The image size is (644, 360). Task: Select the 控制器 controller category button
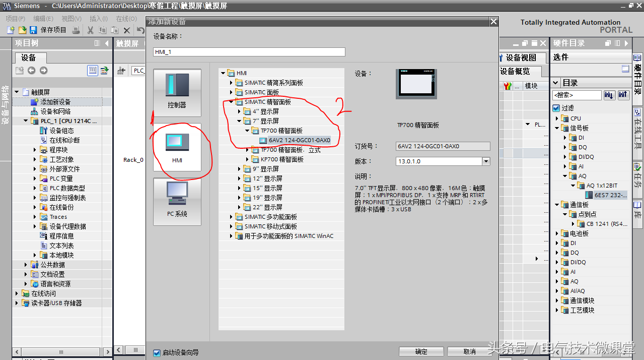pyautogui.click(x=177, y=93)
